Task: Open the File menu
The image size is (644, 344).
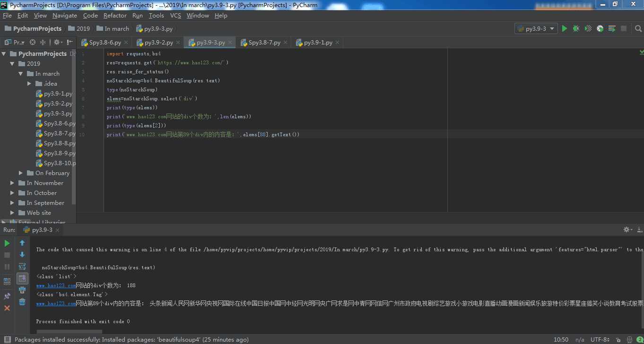Action: (7, 16)
